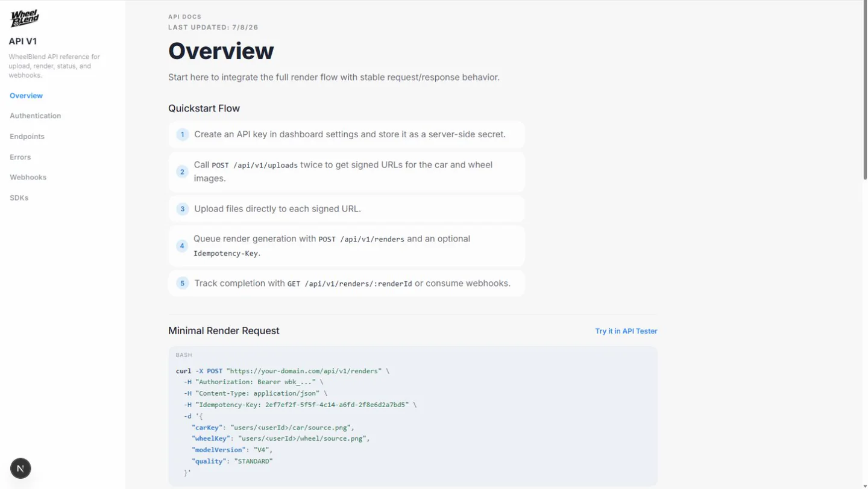
Task: Click the API DOCS breadcrumb label
Action: tap(185, 17)
